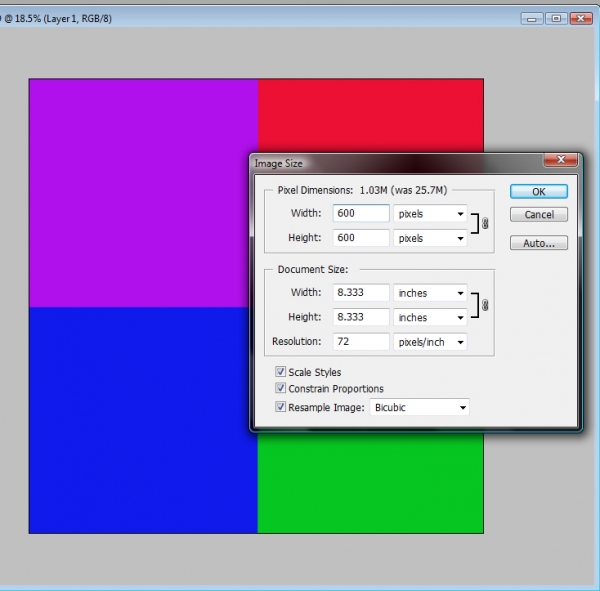Click the red quadrant of the canvas
This screenshot has width=600, height=591.
(x=370, y=116)
